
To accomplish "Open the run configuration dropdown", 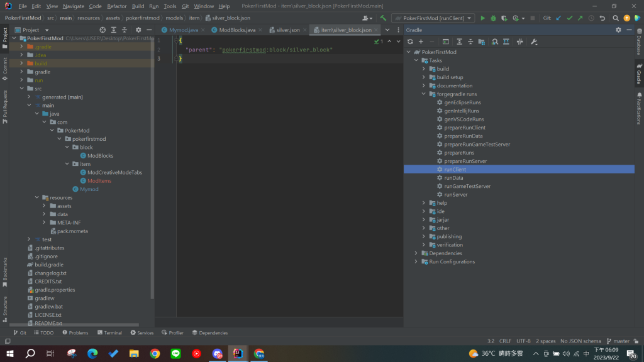I will point(433,18).
